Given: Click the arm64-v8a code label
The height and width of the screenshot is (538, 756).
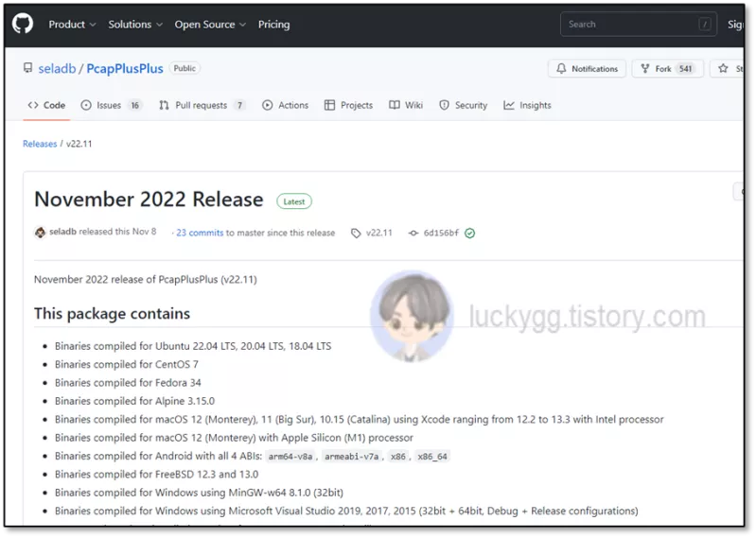Looking at the screenshot, I should click(290, 456).
